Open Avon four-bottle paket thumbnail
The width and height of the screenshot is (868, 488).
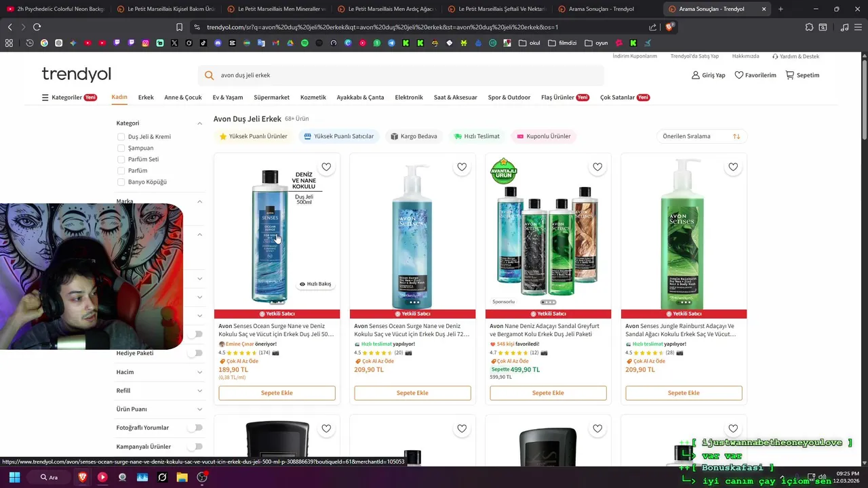coord(548,237)
